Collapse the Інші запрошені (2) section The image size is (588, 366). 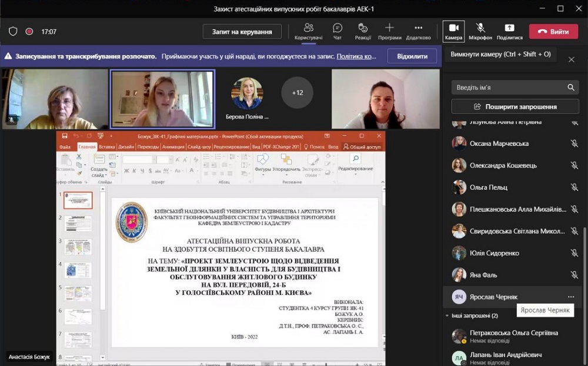[447, 316]
